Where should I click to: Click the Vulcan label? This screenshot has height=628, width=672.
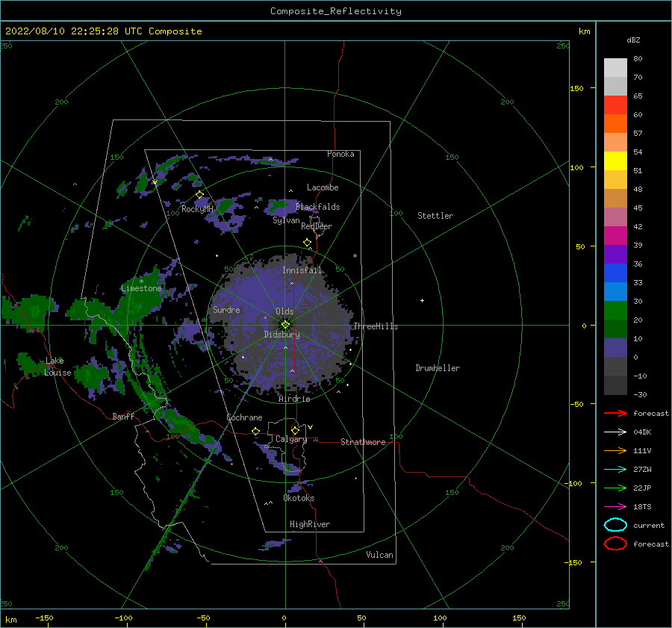(379, 555)
